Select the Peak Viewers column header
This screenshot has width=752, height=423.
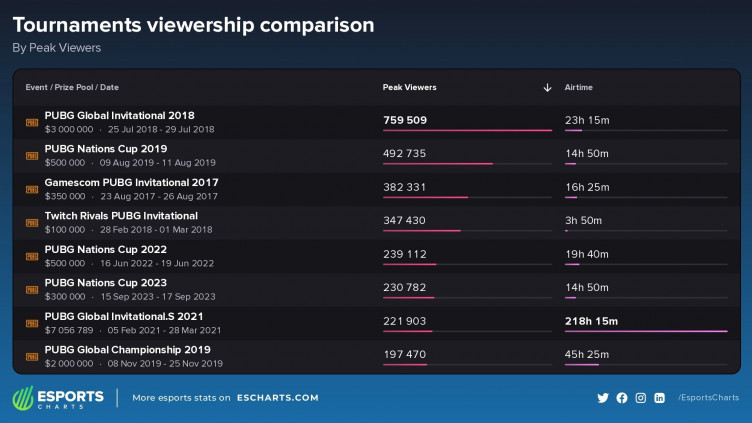click(410, 87)
